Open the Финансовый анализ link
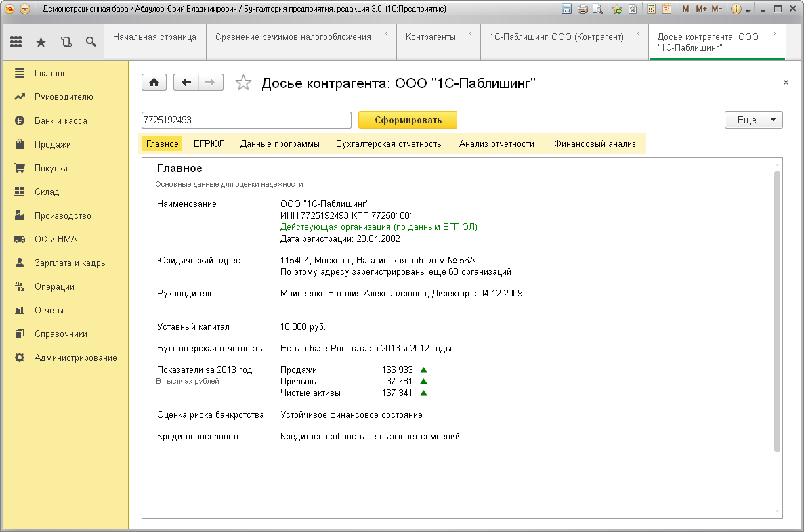 (594, 143)
